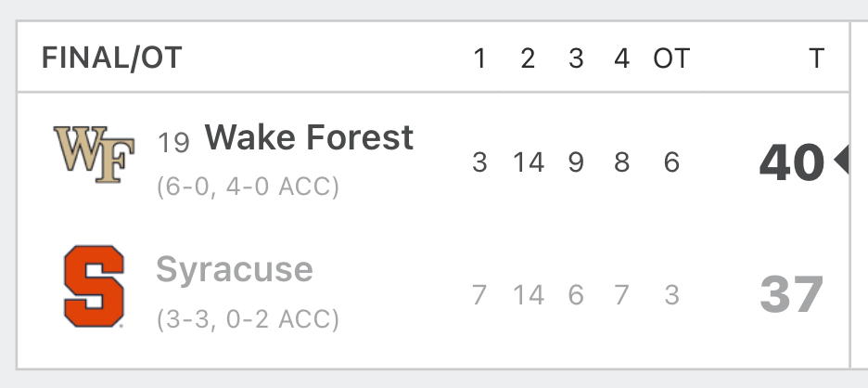
Task: Click the Wake Forest WF logo
Action: (x=94, y=155)
